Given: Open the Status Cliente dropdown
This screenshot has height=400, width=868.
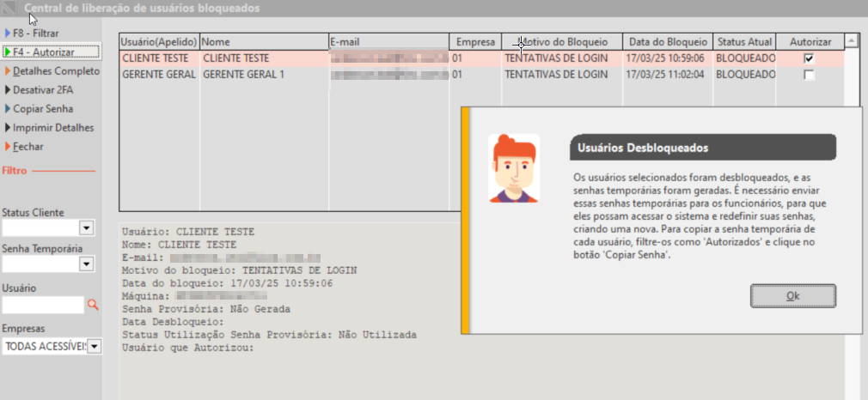Looking at the screenshot, I should tap(87, 227).
